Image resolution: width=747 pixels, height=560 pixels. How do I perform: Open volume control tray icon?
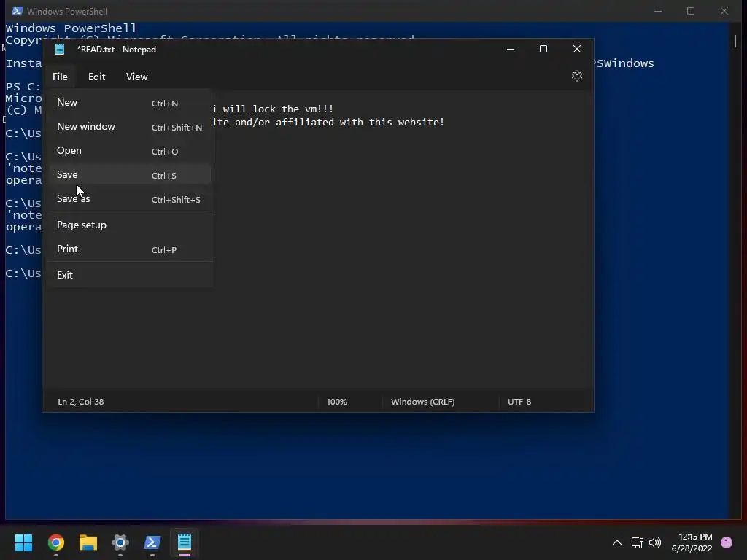click(x=655, y=542)
